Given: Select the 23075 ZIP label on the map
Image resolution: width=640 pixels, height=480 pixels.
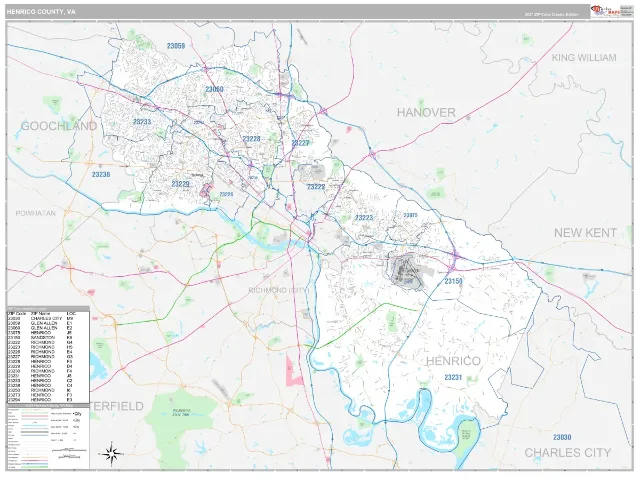Looking at the screenshot, I should (x=411, y=215).
